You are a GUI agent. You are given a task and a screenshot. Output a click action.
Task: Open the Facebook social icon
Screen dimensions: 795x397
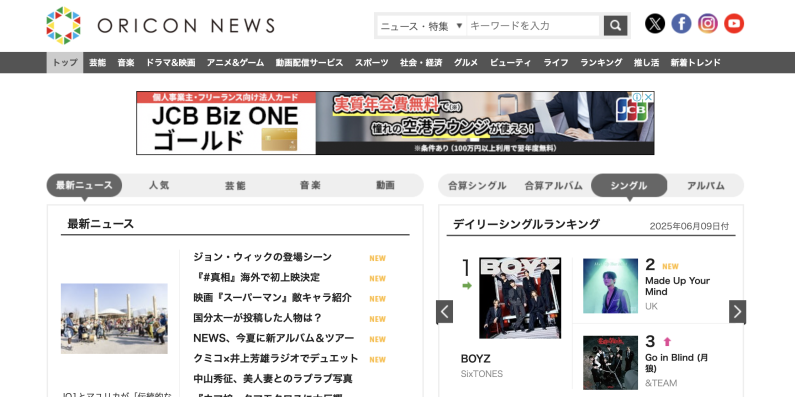coord(681,24)
